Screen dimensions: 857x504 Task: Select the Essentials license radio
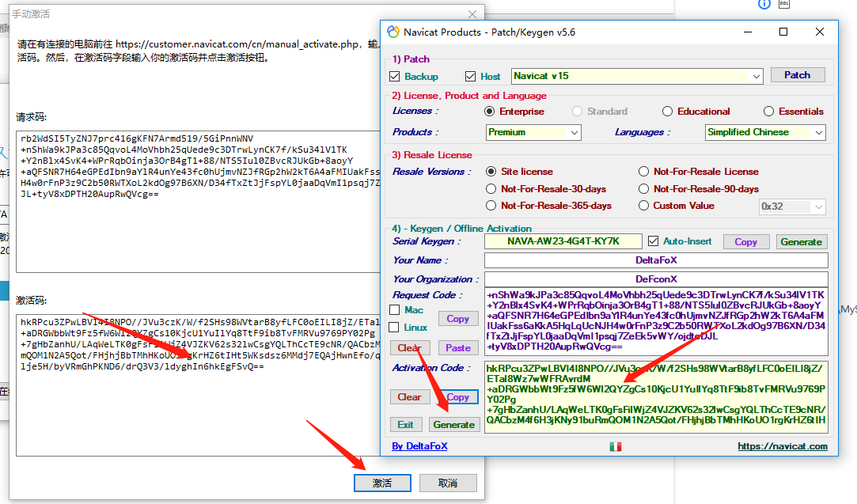pos(768,112)
